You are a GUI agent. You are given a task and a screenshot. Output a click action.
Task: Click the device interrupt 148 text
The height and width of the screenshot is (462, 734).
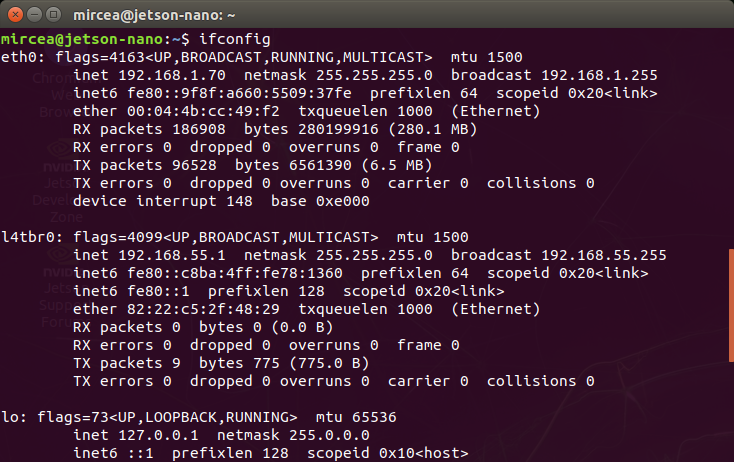tap(163, 201)
